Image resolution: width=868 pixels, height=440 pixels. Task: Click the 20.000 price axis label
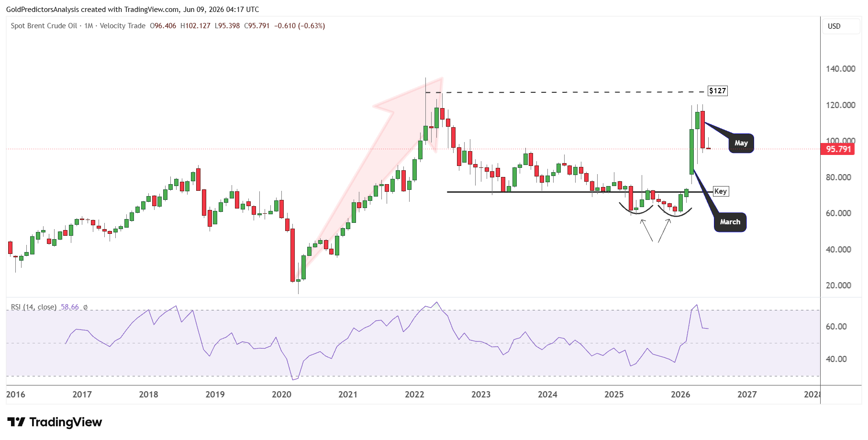(x=838, y=286)
